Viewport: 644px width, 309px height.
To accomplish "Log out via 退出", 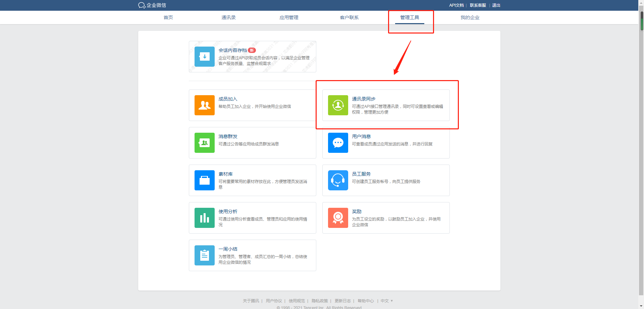I will 496,5.
